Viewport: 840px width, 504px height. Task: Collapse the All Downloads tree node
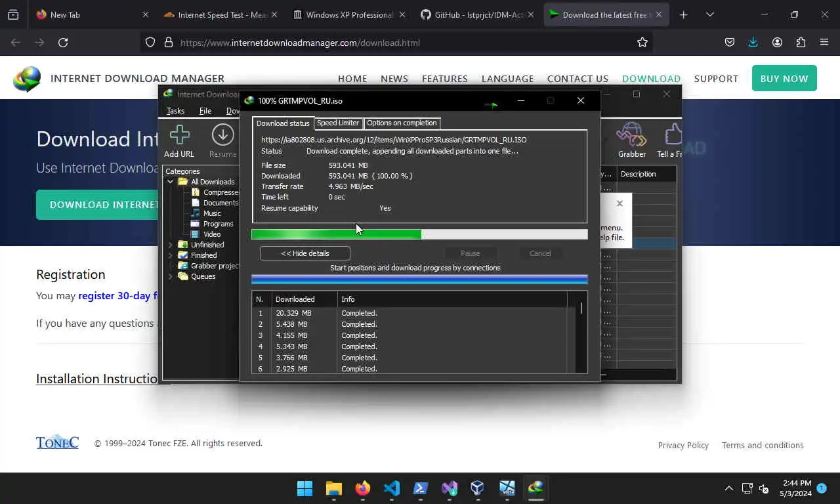[x=170, y=182]
